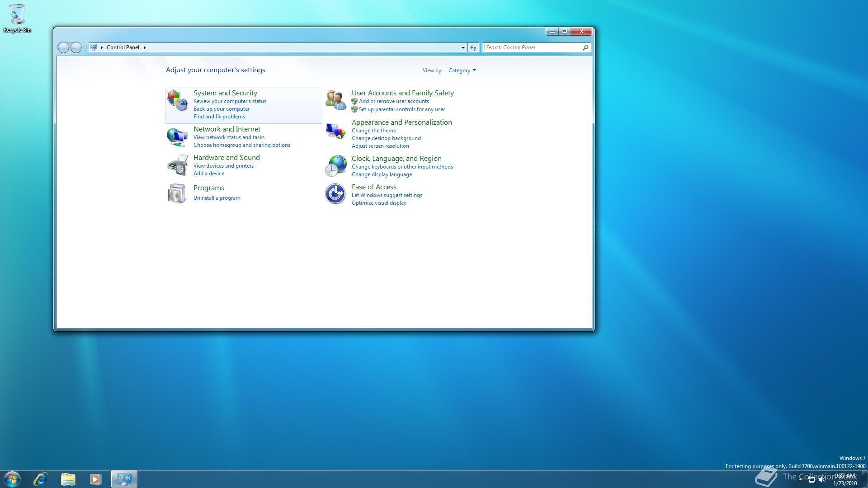868x488 pixels.
Task: Expand recent pages arrow beside navigation buttons
Action: tap(85, 48)
